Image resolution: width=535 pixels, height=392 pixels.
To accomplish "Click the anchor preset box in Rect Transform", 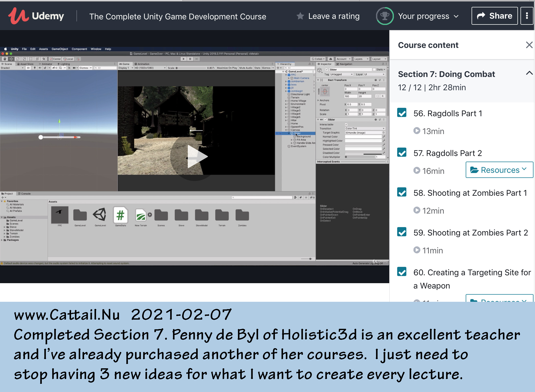I will tap(325, 92).
